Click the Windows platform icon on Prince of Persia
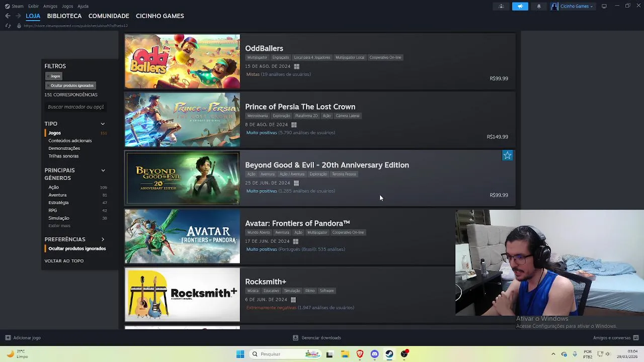This screenshot has height=362, width=644. point(294,125)
